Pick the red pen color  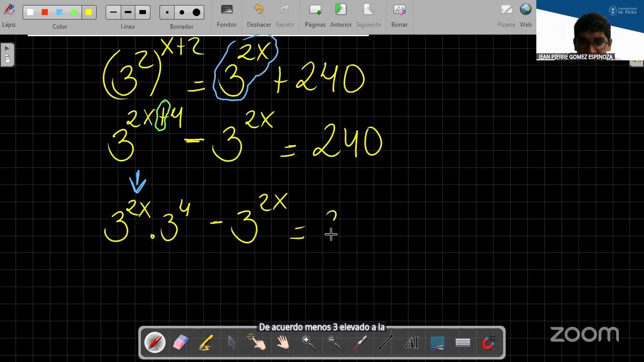click(x=45, y=12)
